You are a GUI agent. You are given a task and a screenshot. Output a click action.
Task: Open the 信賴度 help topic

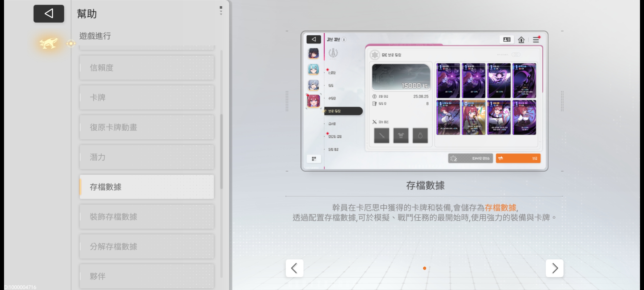pyautogui.click(x=147, y=68)
